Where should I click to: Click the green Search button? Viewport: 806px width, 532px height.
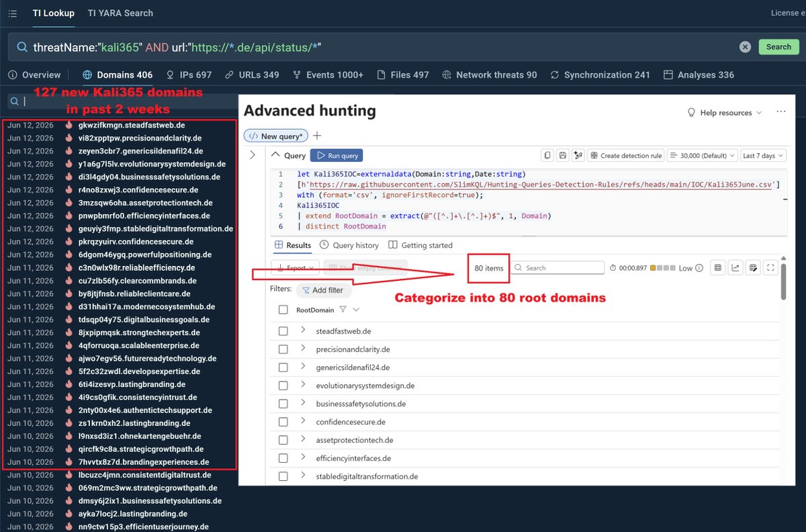(778, 47)
